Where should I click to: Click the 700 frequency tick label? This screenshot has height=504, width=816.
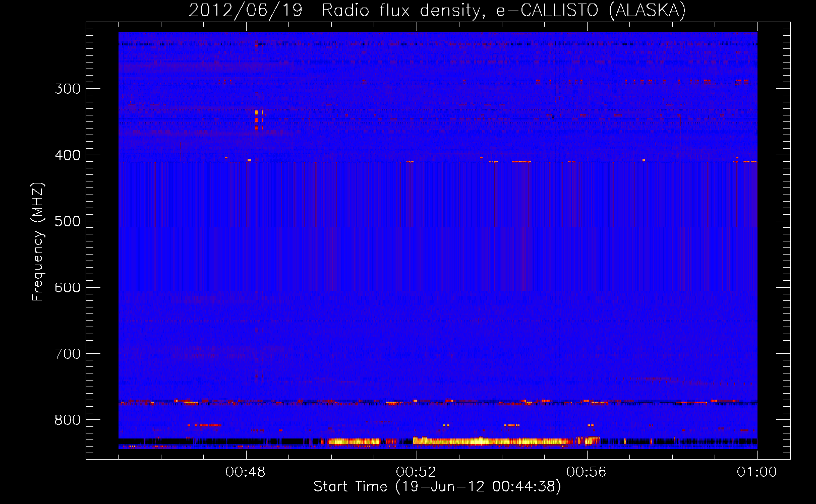coord(68,354)
